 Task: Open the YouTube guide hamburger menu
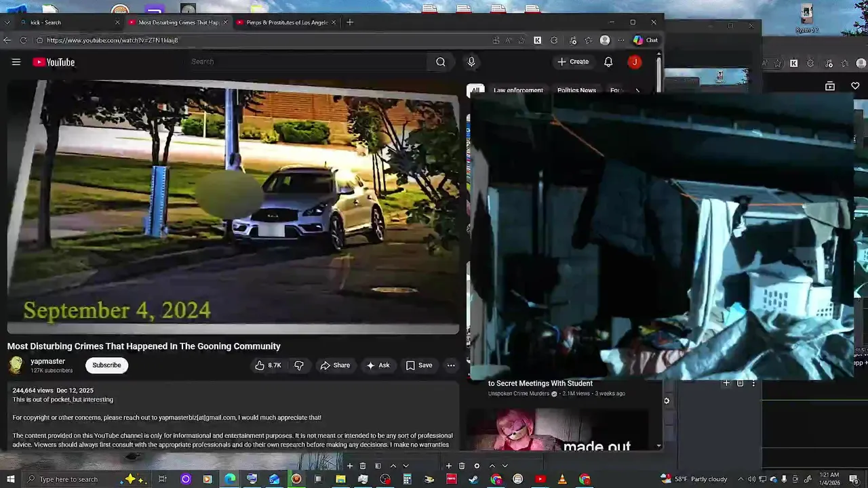[x=16, y=62]
